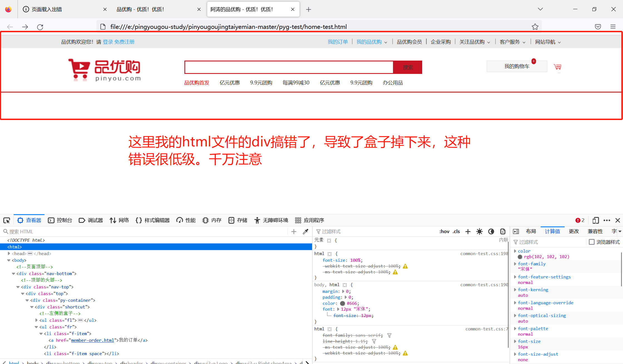623x364 pixels.
Task: Collapse the div nav-top node
Action: [x=18, y=287]
